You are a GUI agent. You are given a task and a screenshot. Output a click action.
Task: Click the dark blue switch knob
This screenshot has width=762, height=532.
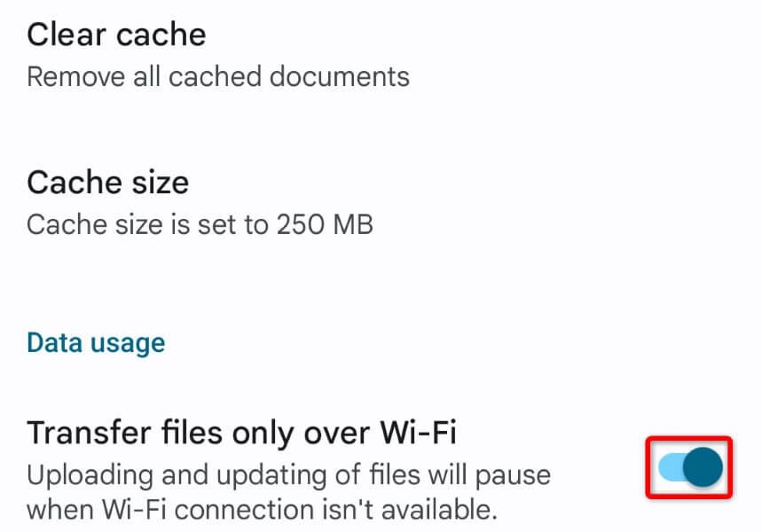[x=704, y=467]
